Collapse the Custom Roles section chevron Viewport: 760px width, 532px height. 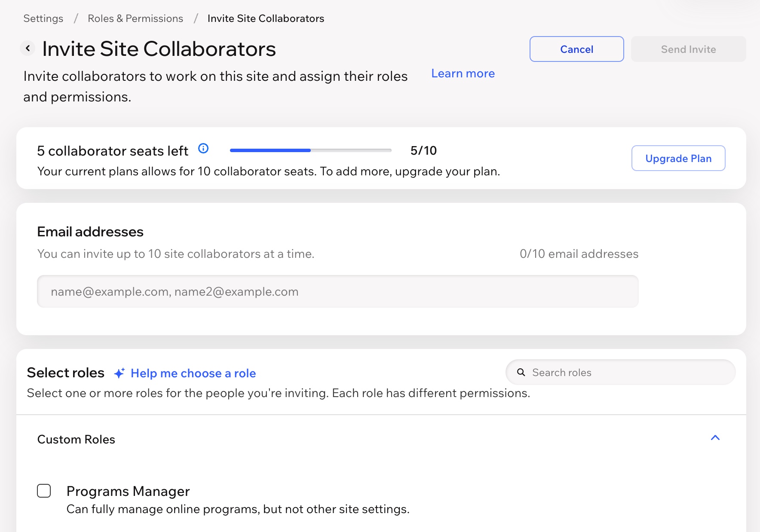click(715, 438)
